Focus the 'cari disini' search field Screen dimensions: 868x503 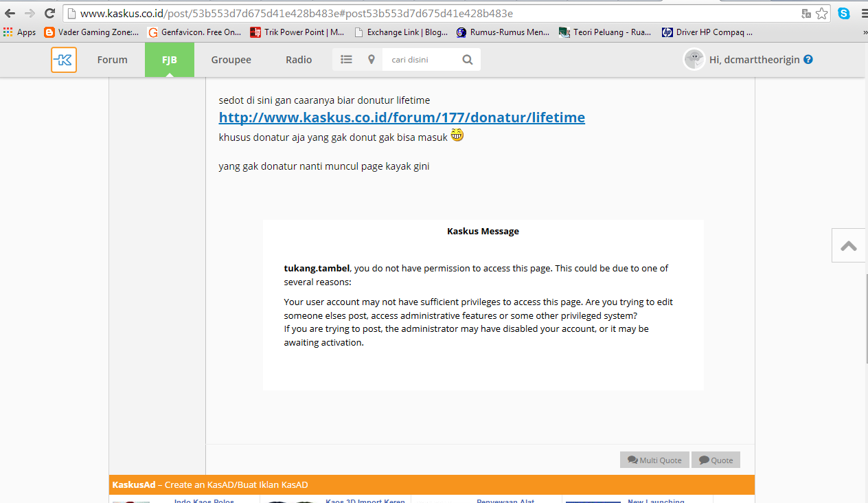(x=420, y=60)
